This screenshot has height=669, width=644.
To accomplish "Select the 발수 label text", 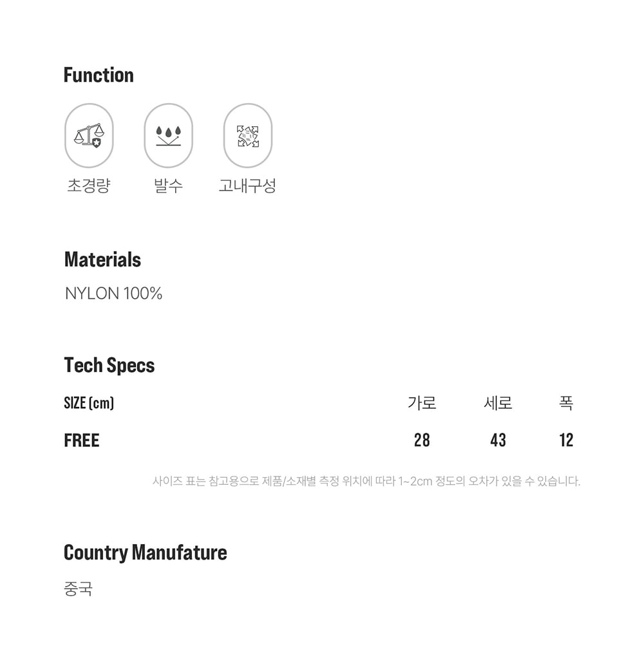I will click(168, 186).
